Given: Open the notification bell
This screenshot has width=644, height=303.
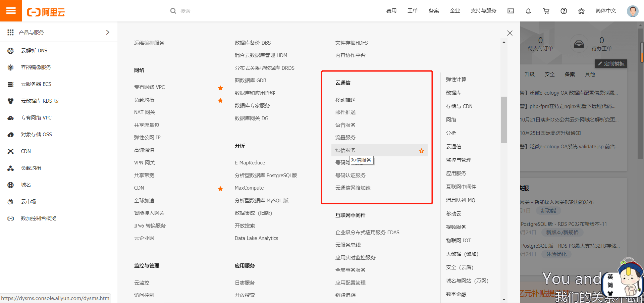Looking at the screenshot, I should [528, 11].
